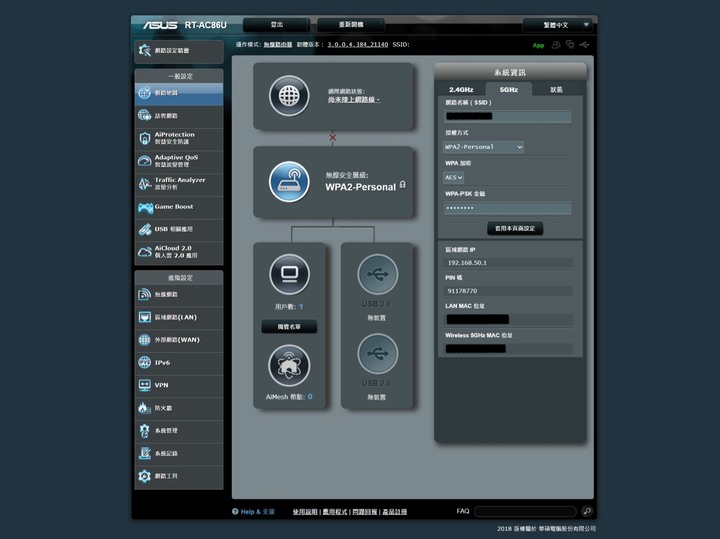Click the Administration gear sidebar icon
This screenshot has height=539, width=720.
145,431
